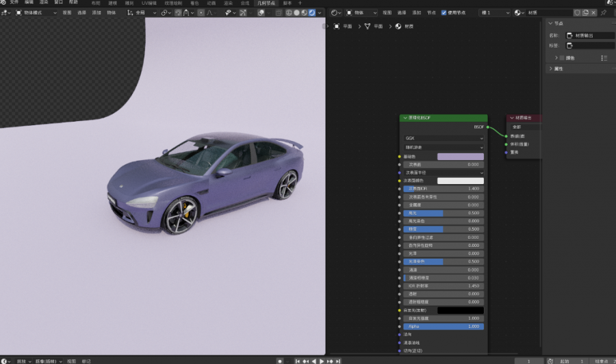
Task: Switch viewport to rendered shading mode
Action: point(312,12)
